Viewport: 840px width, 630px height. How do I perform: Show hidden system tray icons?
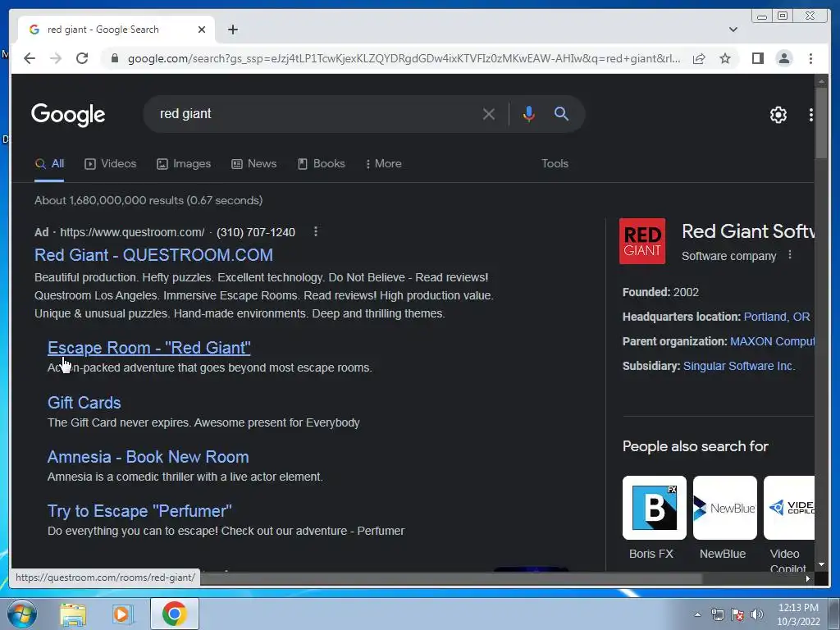697,614
